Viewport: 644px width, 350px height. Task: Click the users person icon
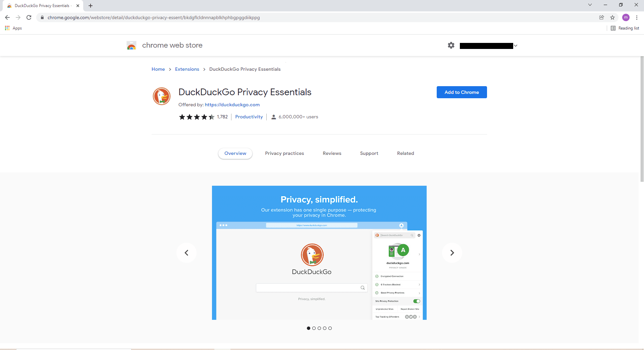click(x=274, y=117)
